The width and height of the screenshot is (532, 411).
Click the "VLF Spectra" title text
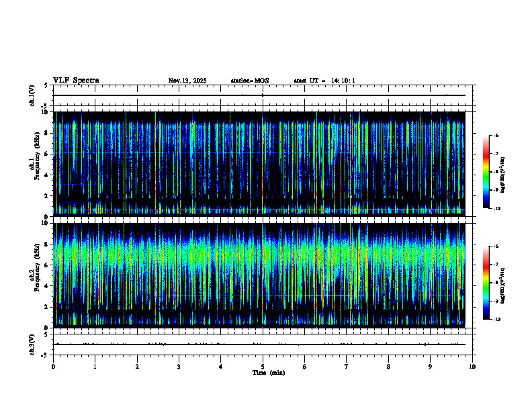[76, 81]
